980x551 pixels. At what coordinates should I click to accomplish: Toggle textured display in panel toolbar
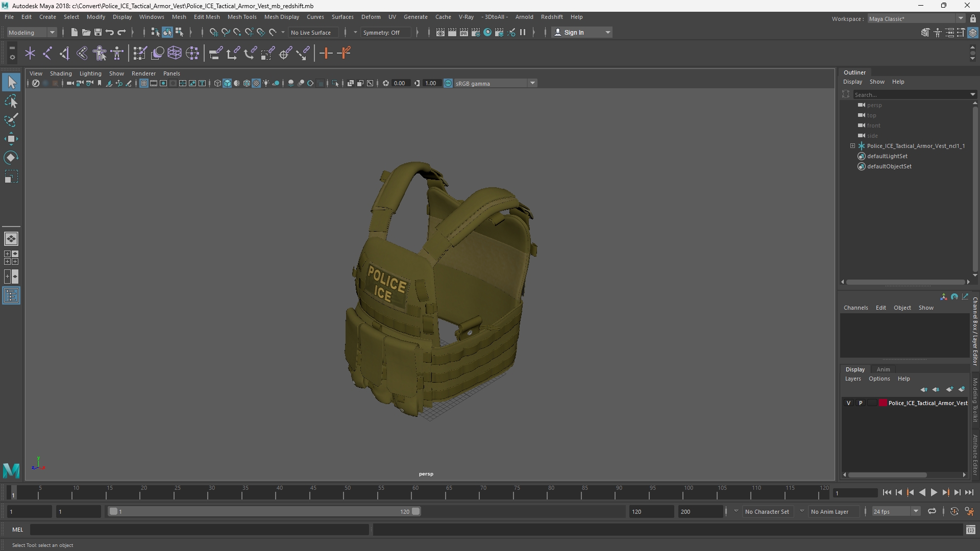[256, 83]
